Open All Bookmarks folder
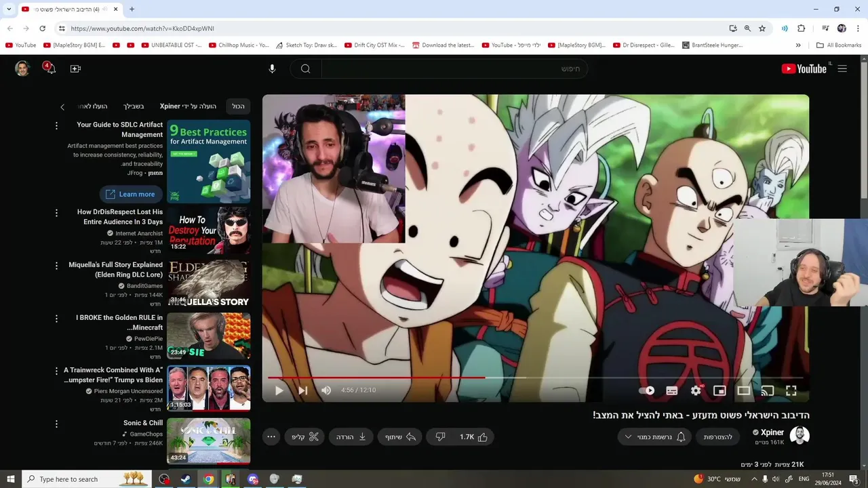The height and width of the screenshot is (488, 868). click(x=839, y=45)
